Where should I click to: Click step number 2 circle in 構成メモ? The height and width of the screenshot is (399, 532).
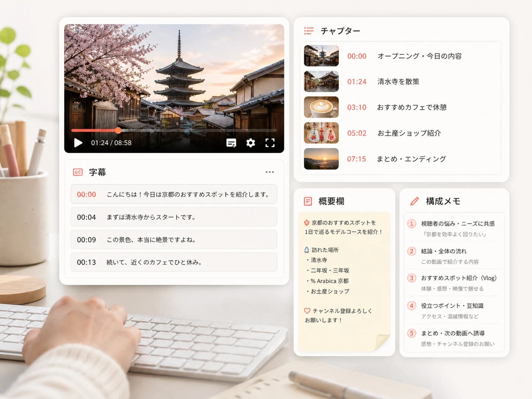[411, 251]
